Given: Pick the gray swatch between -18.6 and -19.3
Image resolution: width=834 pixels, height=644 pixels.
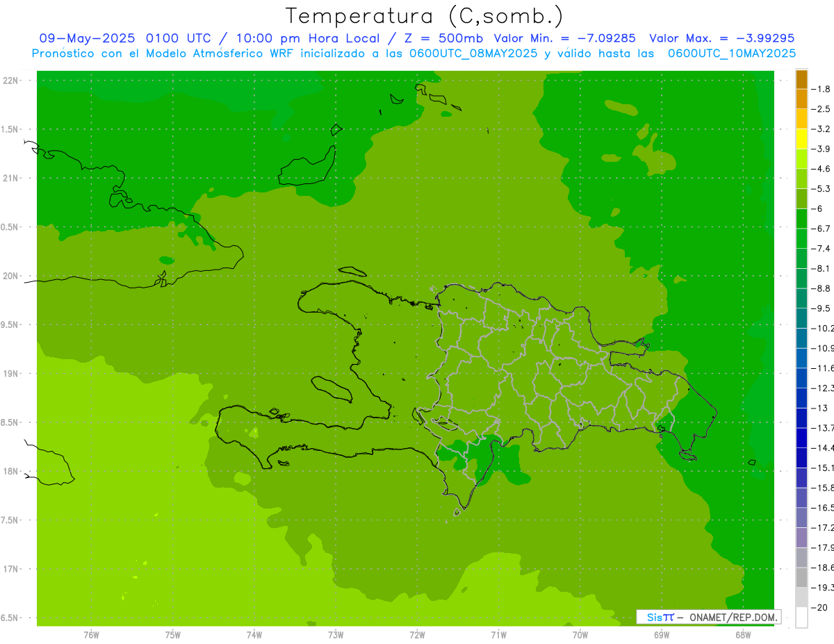Looking at the screenshot, I should pyautogui.click(x=801, y=577).
